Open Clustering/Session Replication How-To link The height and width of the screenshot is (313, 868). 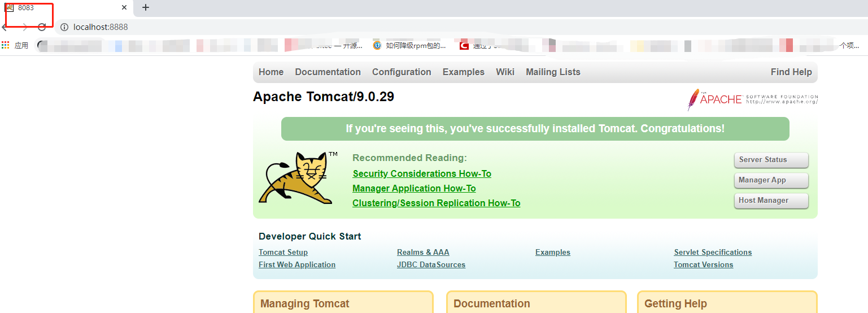(x=436, y=203)
